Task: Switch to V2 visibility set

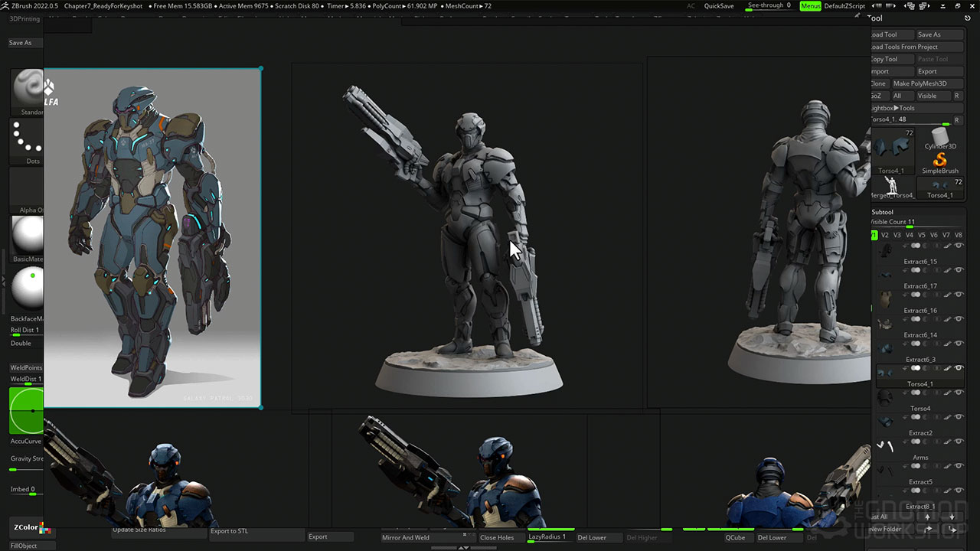Action: (885, 235)
